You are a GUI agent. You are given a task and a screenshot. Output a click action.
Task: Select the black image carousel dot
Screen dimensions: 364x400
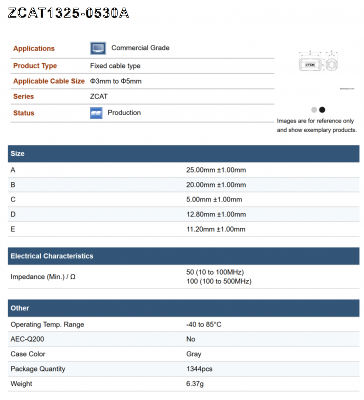(x=322, y=110)
